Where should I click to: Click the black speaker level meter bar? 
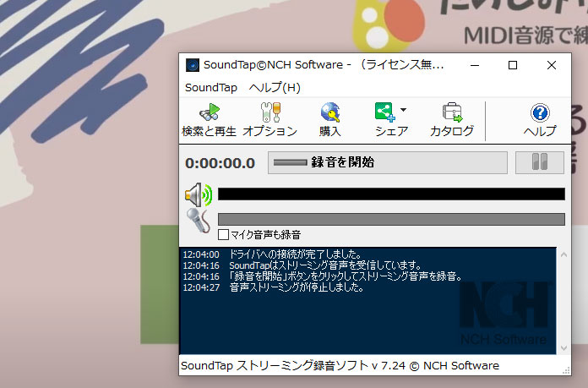point(391,194)
